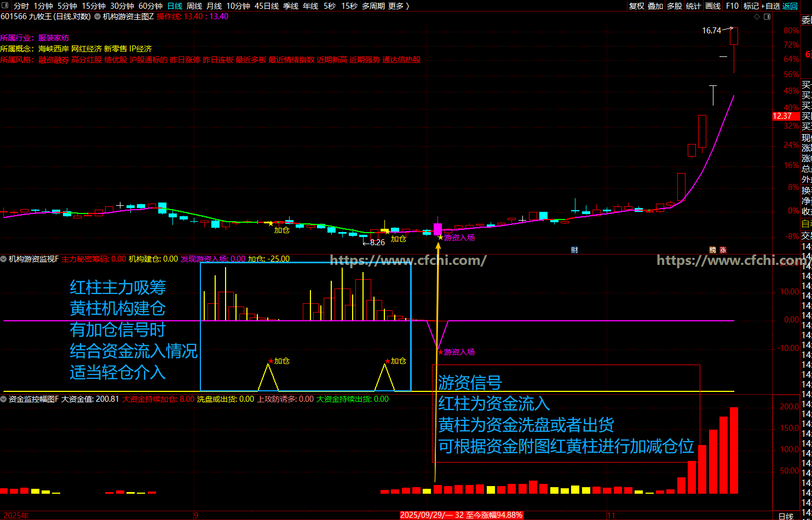The width and height of the screenshot is (812, 520).
Task: Activate the 画线 drawing tool
Action: [713, 6]
